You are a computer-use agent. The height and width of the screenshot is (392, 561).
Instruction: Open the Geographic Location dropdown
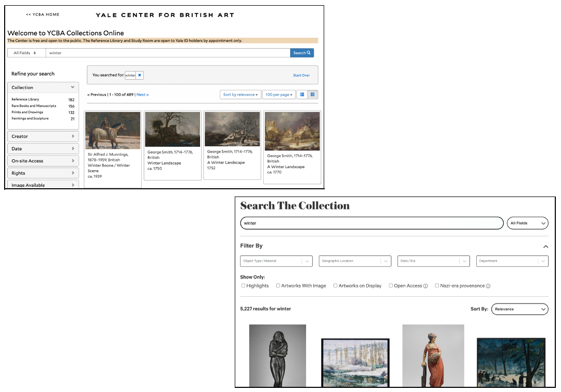point(355,261)
